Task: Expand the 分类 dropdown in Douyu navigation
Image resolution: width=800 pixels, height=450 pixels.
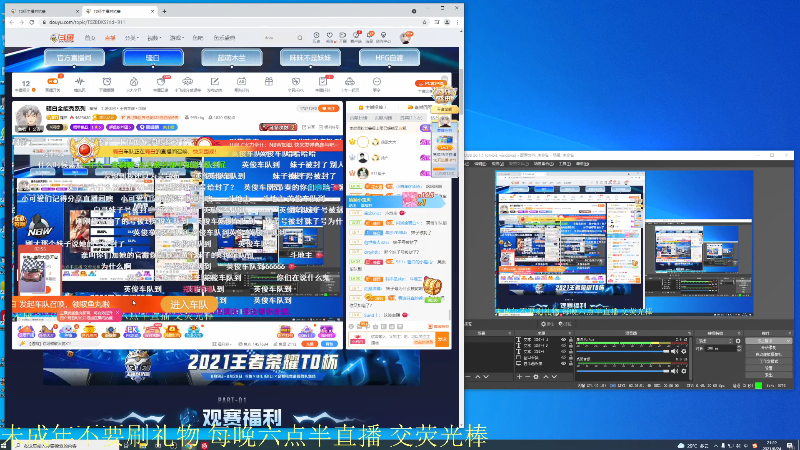Action: coord(132,38)
